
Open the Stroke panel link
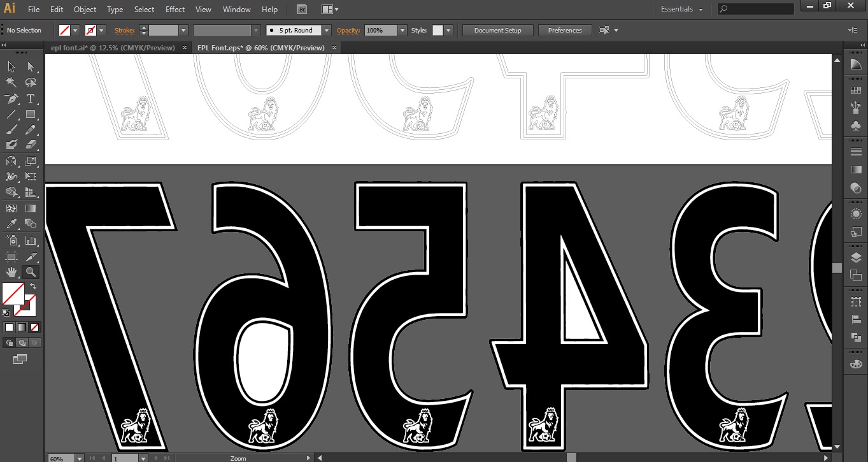[x=124, y=31]
